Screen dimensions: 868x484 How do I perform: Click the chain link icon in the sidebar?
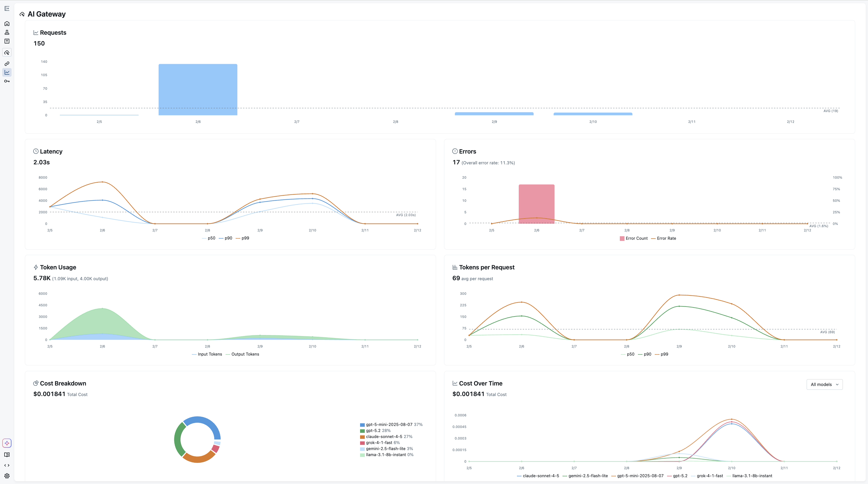tap(7, 63)
